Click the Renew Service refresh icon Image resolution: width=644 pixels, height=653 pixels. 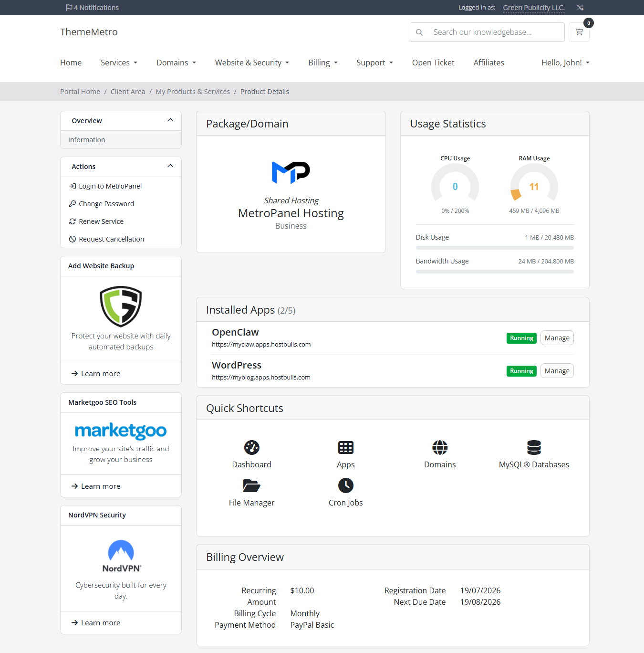[x=73, y=221]
